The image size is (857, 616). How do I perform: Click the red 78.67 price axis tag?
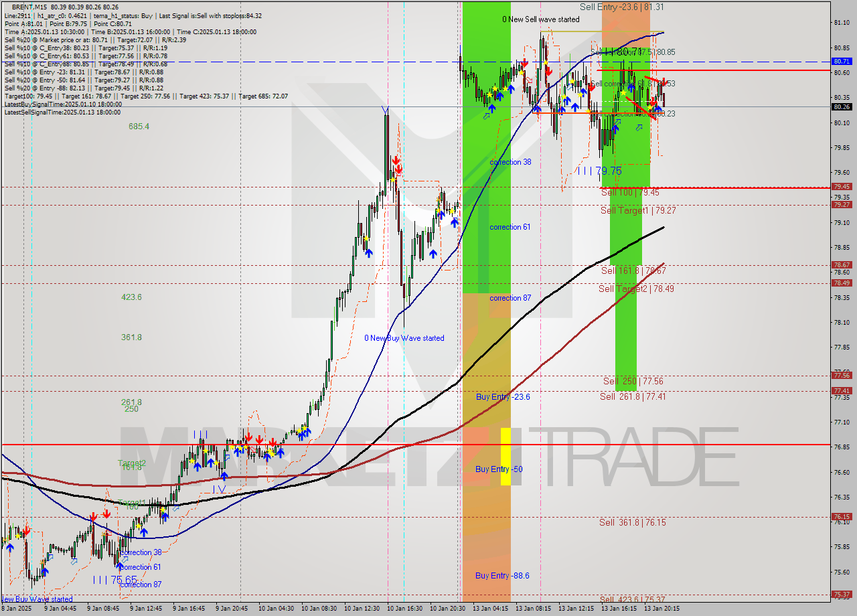842,265
